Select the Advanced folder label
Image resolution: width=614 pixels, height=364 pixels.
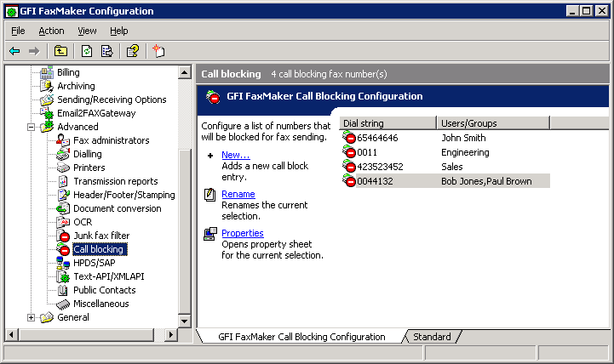[77, 127]
